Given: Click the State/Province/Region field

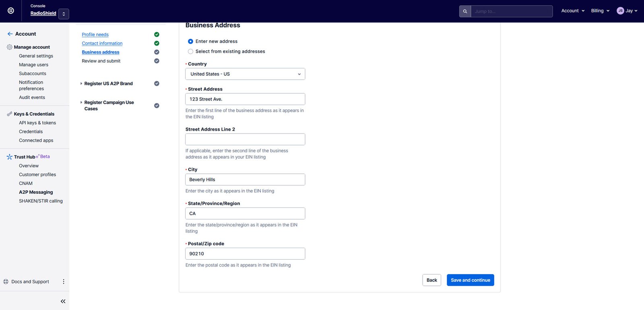Looking at the screenshot, I should [x=245, y=214].
